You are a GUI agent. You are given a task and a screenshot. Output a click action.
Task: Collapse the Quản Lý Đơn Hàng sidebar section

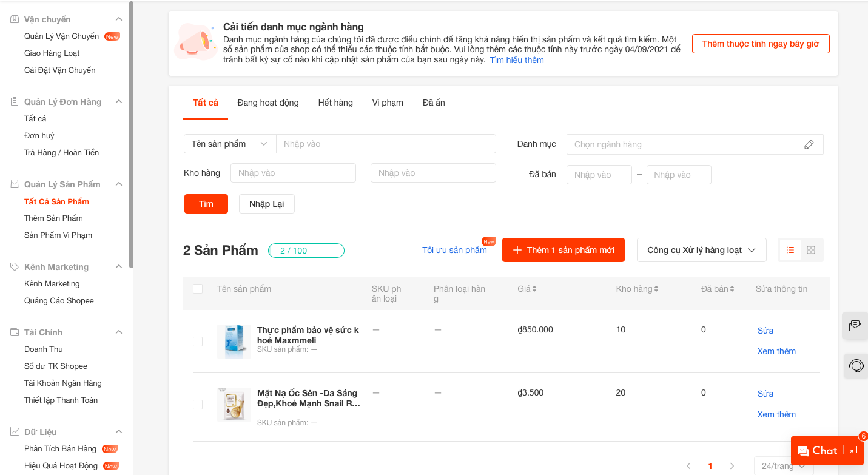(x=119, y=102)
